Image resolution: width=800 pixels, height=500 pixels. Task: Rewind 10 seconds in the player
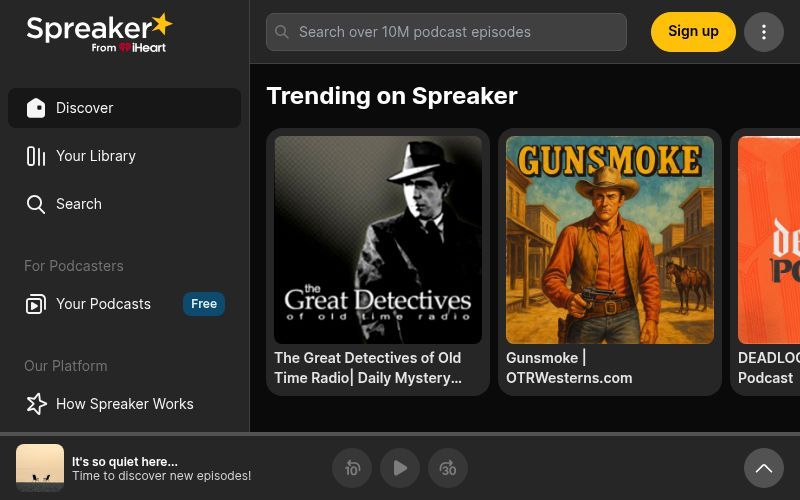352,468
